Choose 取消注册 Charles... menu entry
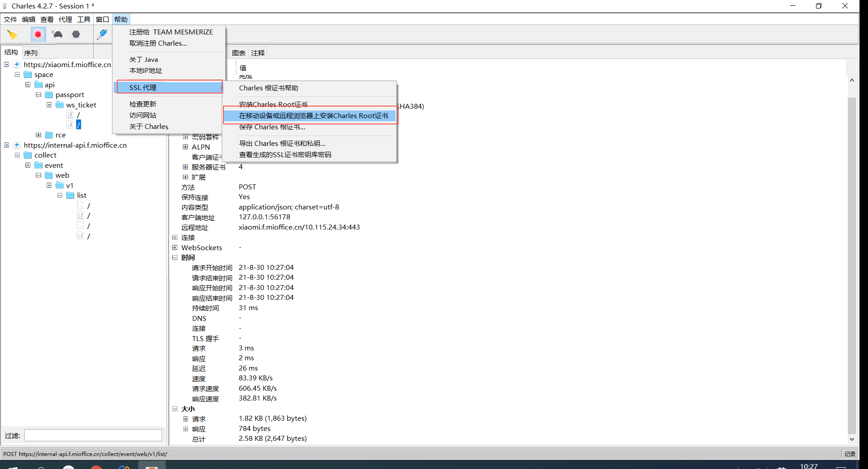 click(169, 43)
